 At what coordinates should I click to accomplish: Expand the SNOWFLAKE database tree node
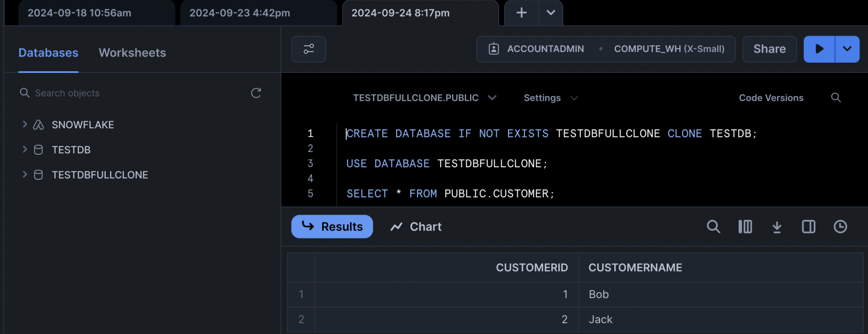coord(24,124)
